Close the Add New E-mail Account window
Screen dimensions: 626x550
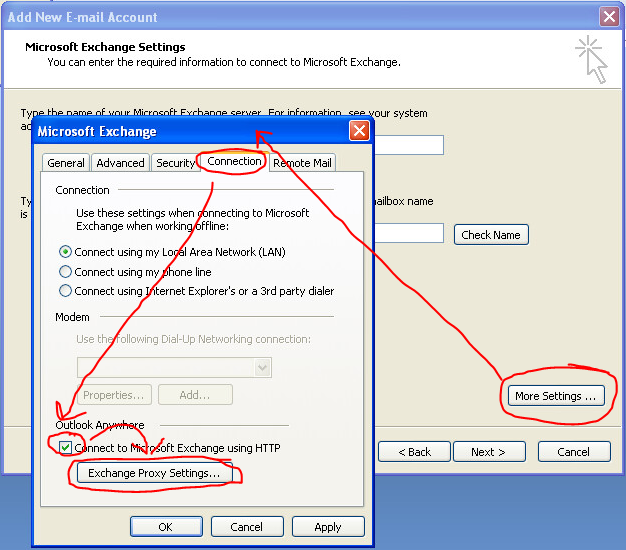pos(609,17)
